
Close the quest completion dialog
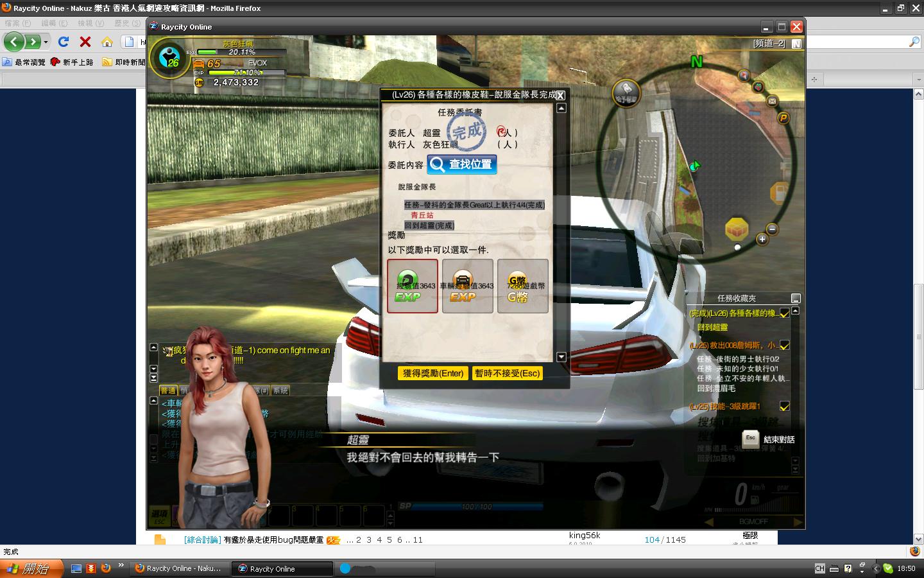[560, 95]
